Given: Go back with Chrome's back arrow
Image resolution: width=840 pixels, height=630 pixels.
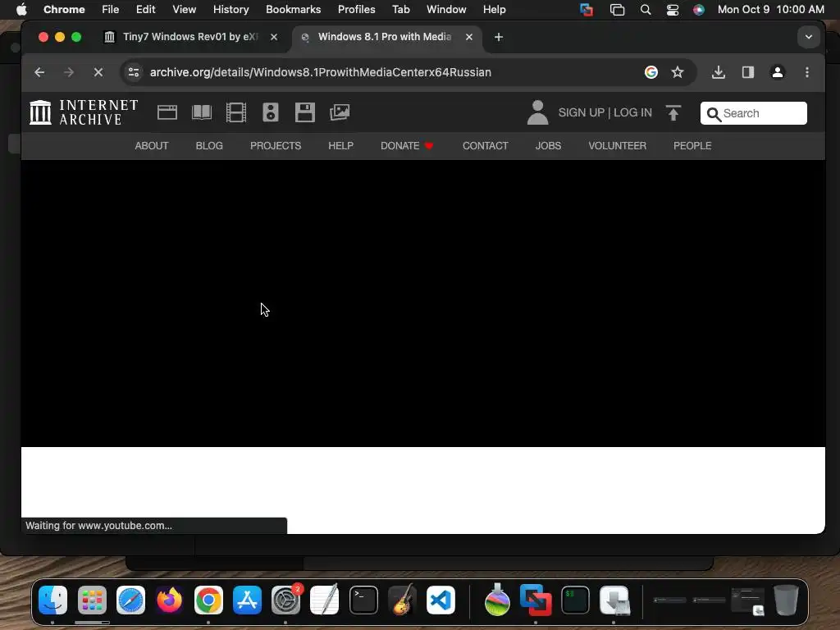Looking at the screenshot, I should (39, 72).
